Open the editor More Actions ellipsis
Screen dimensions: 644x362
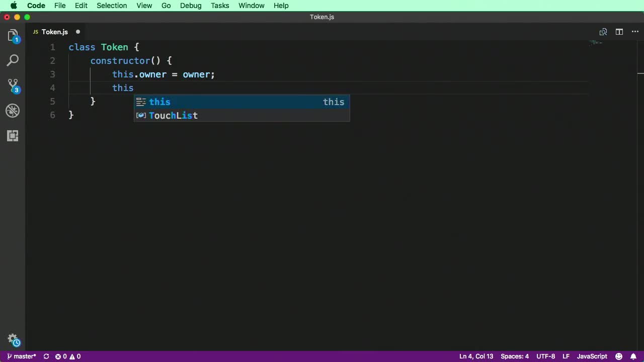pyautogui.click(x=634, y=32)
